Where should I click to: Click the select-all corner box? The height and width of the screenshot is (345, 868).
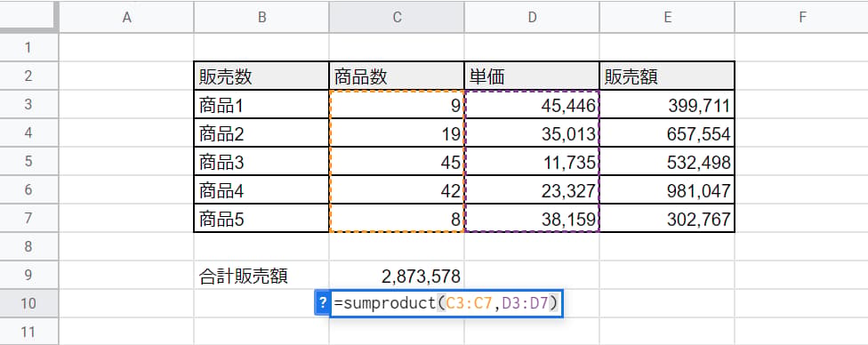coord(28,17)
